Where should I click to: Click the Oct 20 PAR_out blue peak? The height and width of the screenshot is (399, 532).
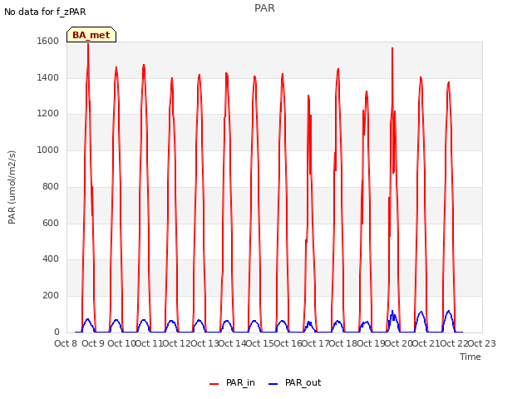[421, 312]
